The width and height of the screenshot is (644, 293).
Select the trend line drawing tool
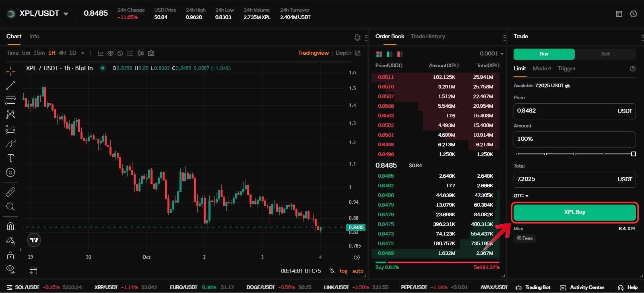coord(10,86)
